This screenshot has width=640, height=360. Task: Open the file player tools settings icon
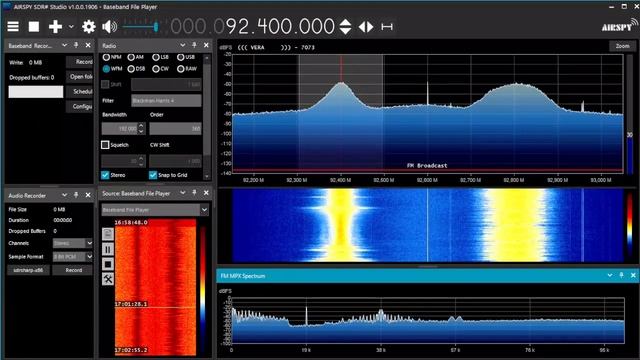108,280
